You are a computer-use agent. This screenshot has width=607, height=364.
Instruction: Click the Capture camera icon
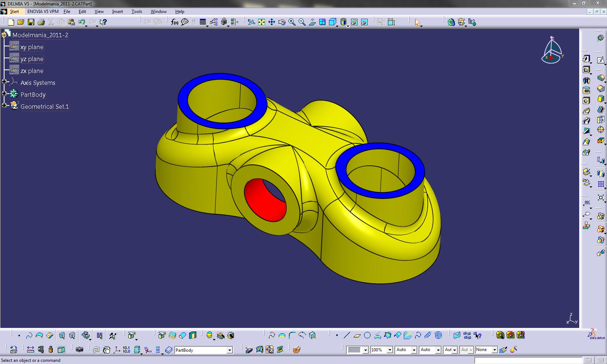[x=80, y=350]
